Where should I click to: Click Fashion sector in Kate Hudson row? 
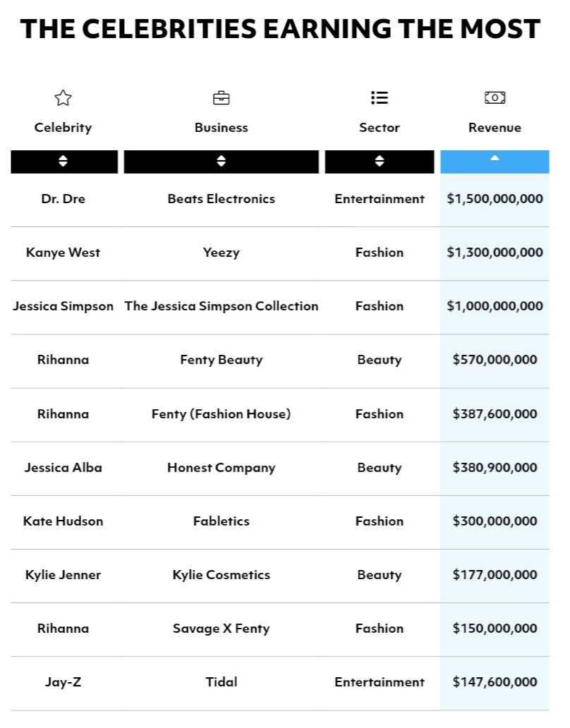pyautogui.click(x=380, y=521)
